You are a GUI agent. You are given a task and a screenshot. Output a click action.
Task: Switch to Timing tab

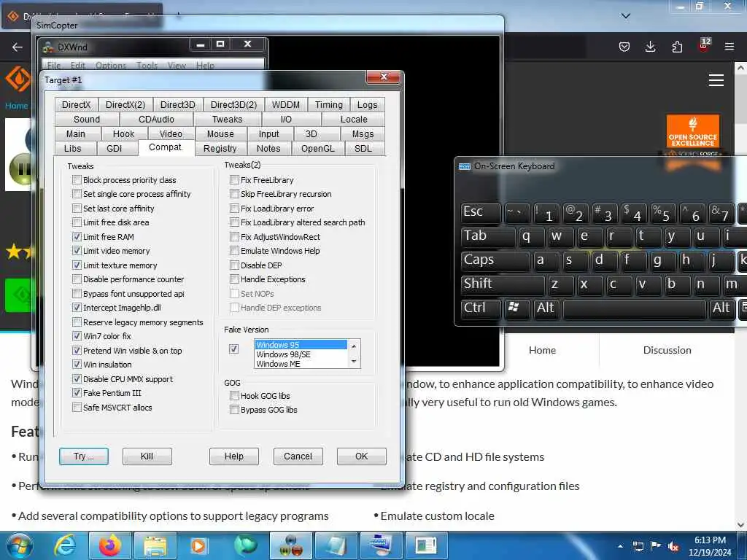point(329,105)
